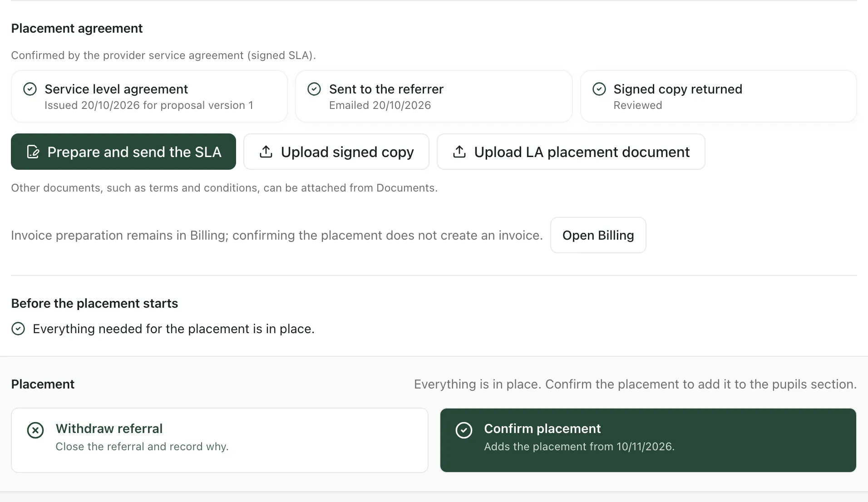
Task: Click the 'Placement' section heading
Action: point(43,384)
